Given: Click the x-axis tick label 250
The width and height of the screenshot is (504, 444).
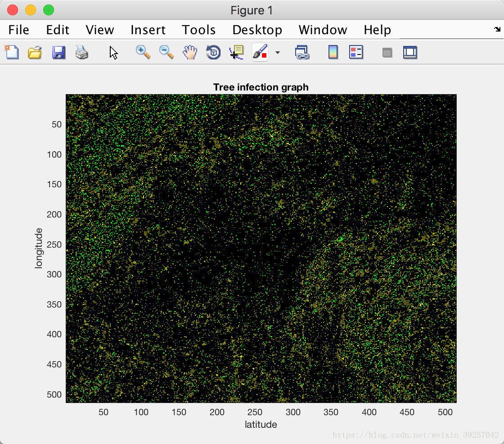Looking at the screenshot, I should click(x=255, y=412).
